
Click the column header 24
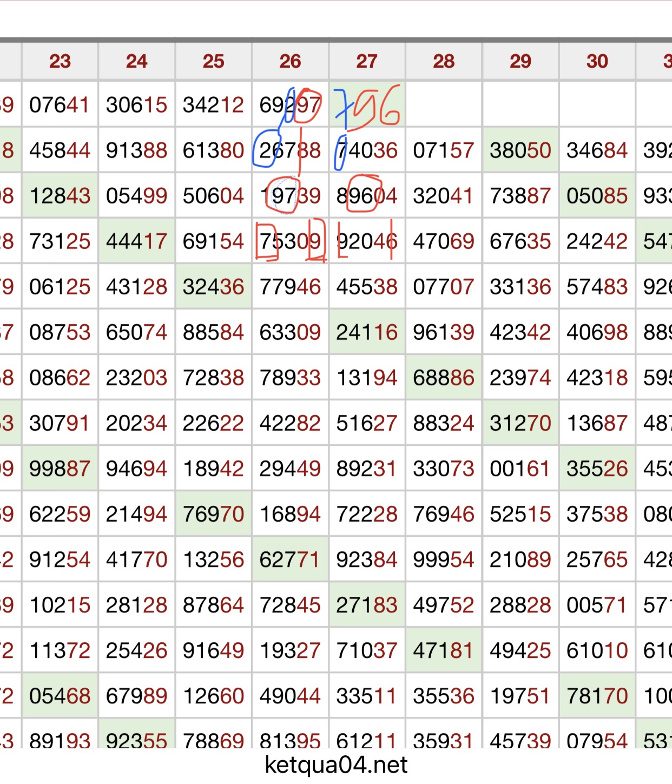coord(136,61)
